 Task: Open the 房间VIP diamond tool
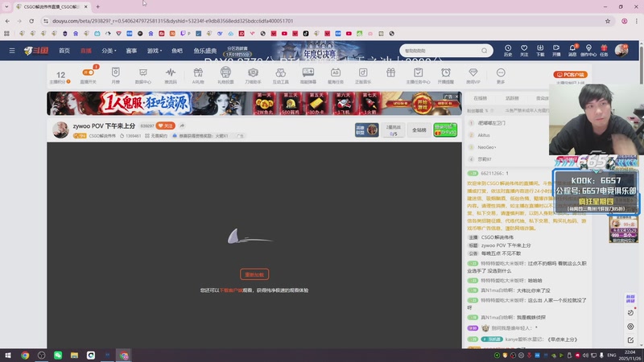coord(473,76)
